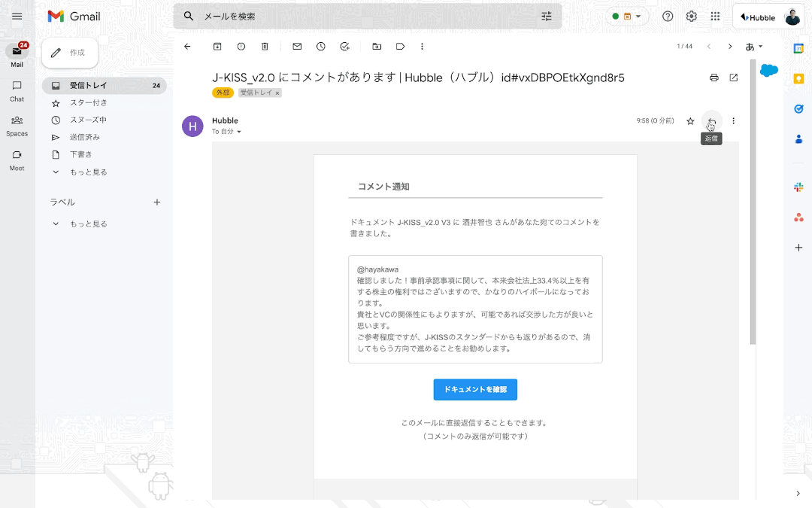Open the email in new window

[734, 78]
